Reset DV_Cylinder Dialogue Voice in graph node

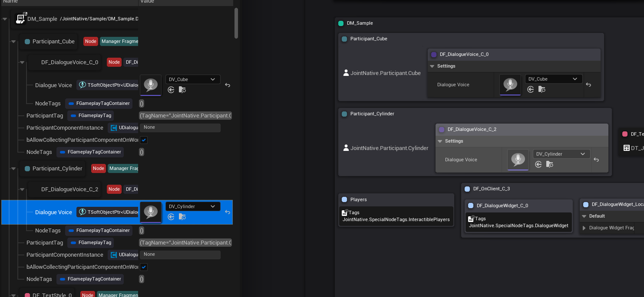[x=596, y=160]
